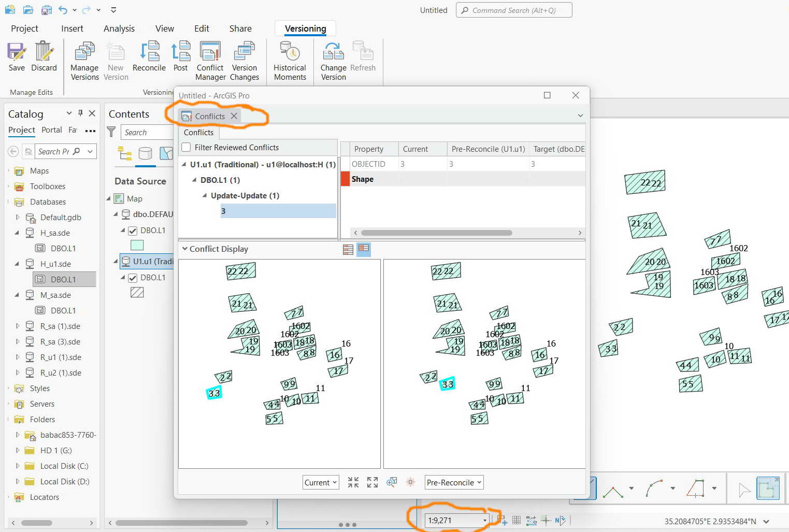Click the Change Version icon
The width and height of the screenshot is (789, 532).
pyautogui.click(x=333, y=61)
